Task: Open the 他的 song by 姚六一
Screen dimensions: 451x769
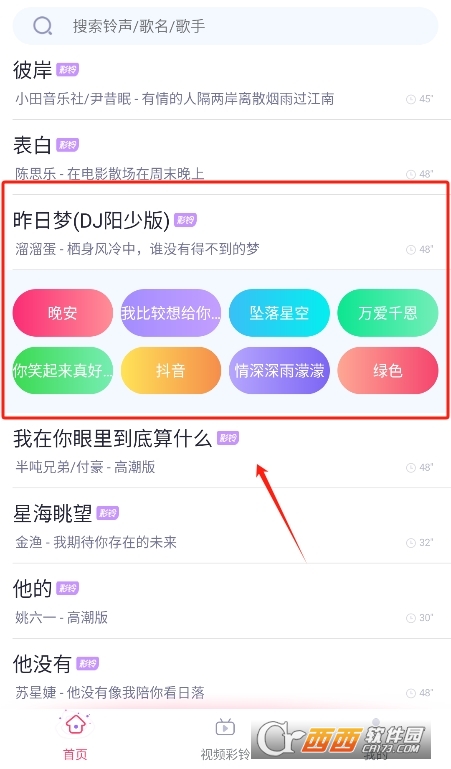Action: [225, 602]
